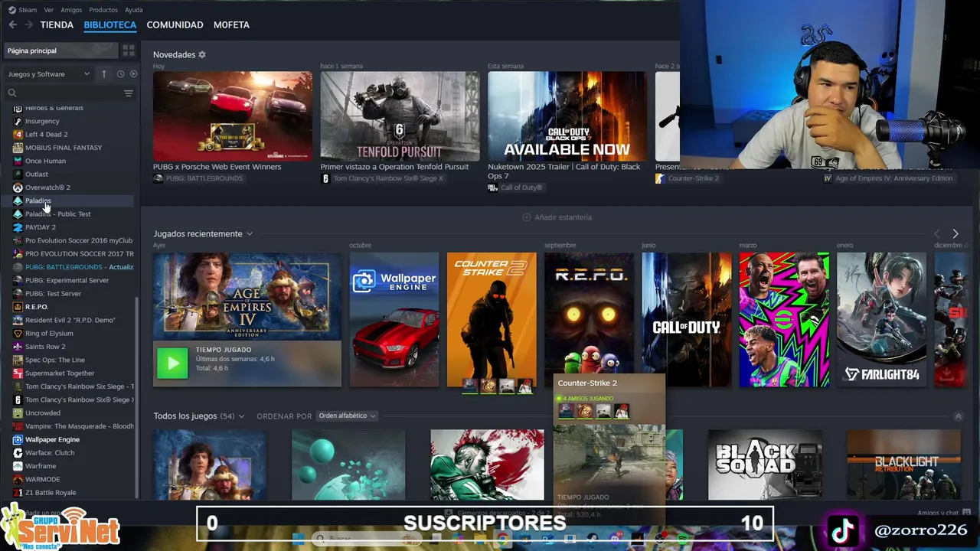Image resolution: width=980 pixels, height=551 pixels.
Task: Go back with the left navigation arrow
Action: [x=12, y=24]
